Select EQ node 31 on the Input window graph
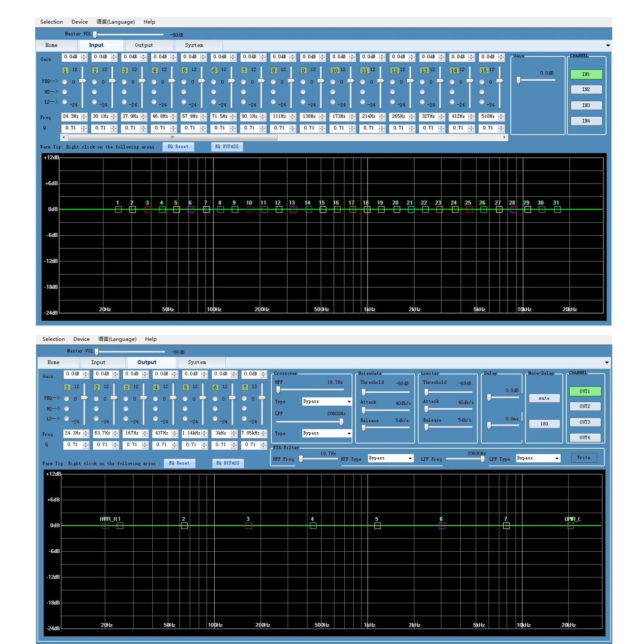This screenshot has width=644, height=644. (x=557, y=210)
